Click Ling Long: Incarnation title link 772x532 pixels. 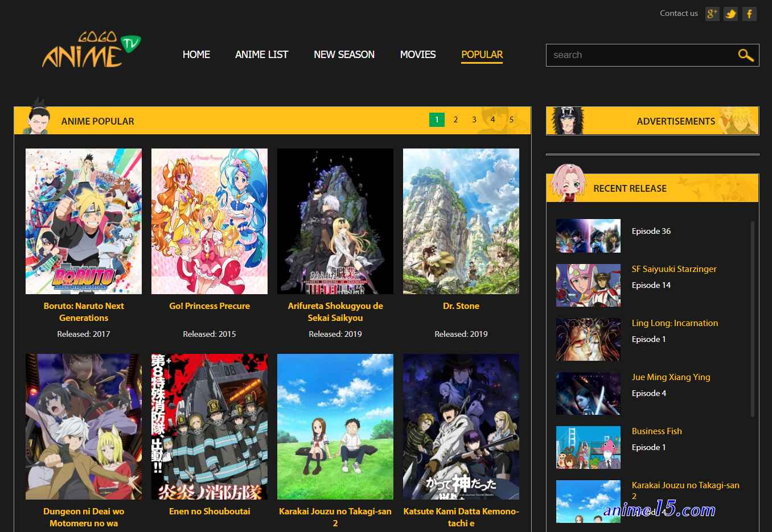(x=675, y=323)
